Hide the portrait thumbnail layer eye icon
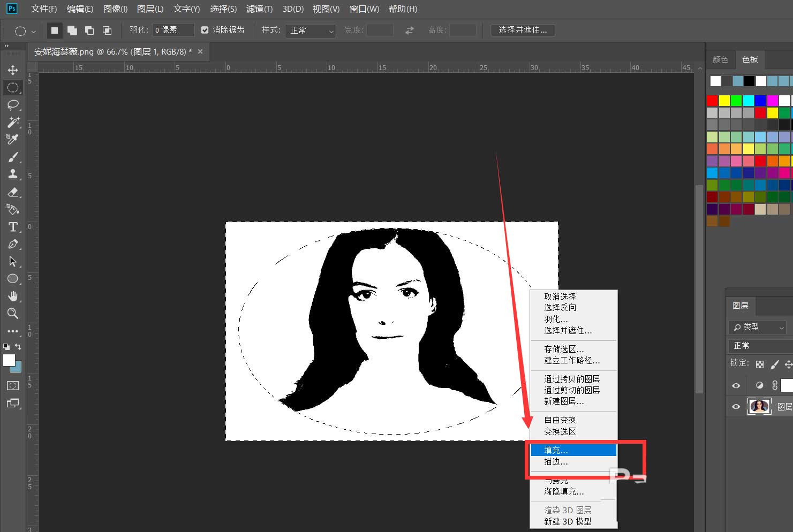Screen dimensions: 793x532 tap(736, 407)
